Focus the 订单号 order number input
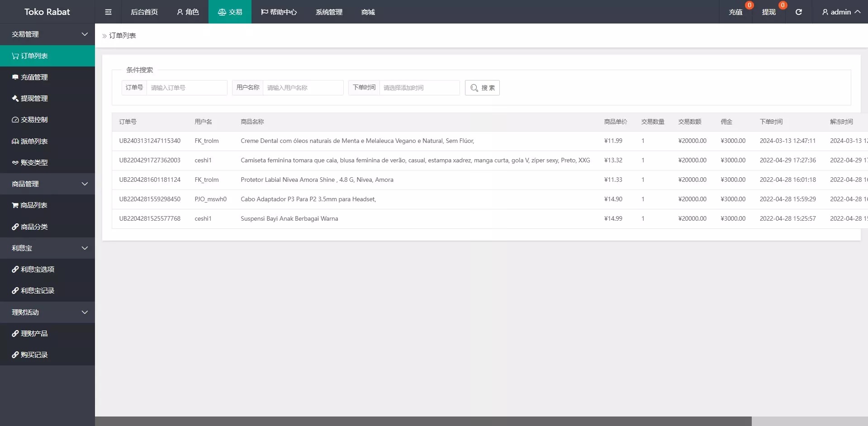The height and width of the screenshot is (426, 868). tap(186, 88)
